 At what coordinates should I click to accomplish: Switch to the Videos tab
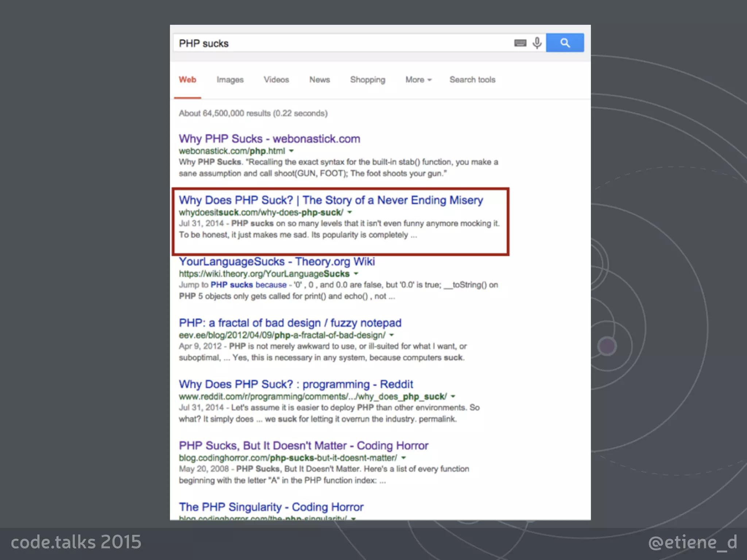(276, 79)
